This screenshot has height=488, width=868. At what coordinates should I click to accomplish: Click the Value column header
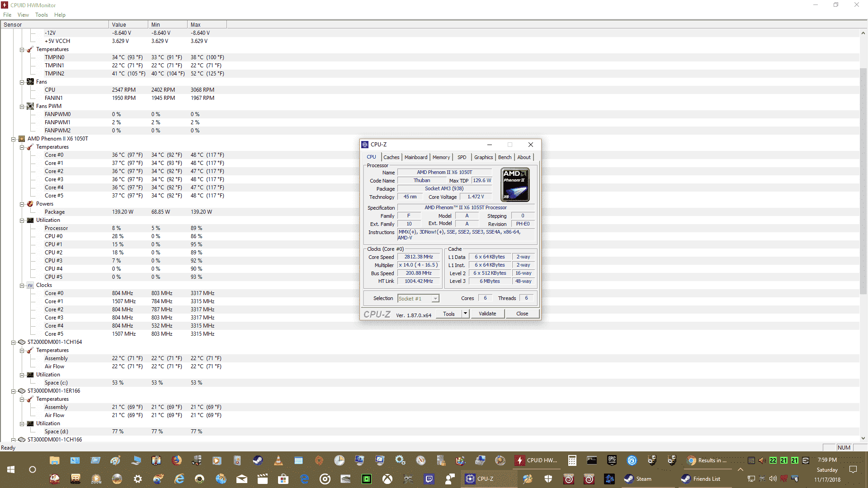128,25
